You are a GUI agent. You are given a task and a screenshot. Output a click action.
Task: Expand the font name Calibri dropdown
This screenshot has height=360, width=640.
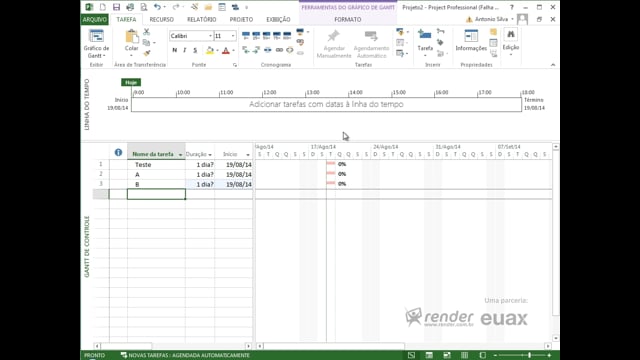(210, 36)
